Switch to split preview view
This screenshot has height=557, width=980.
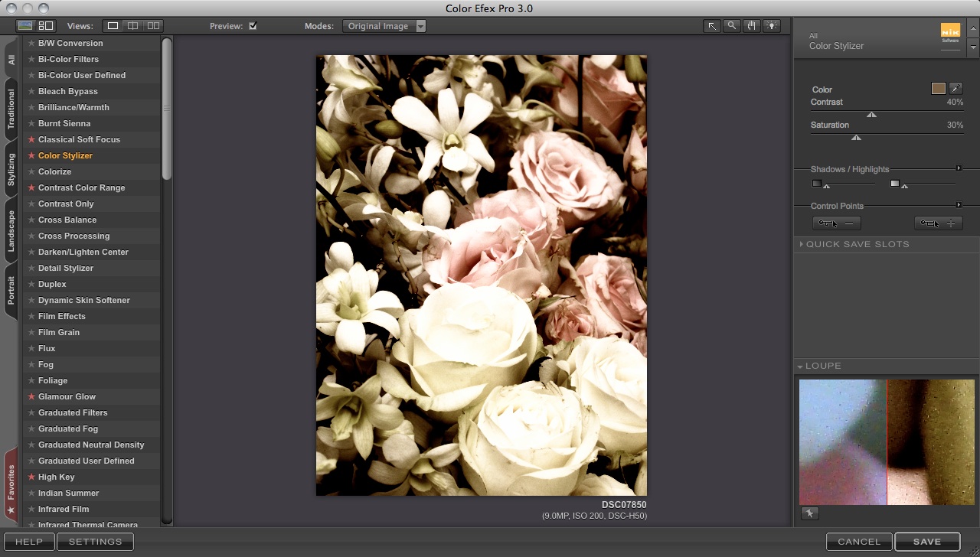(x=133, y=26)
